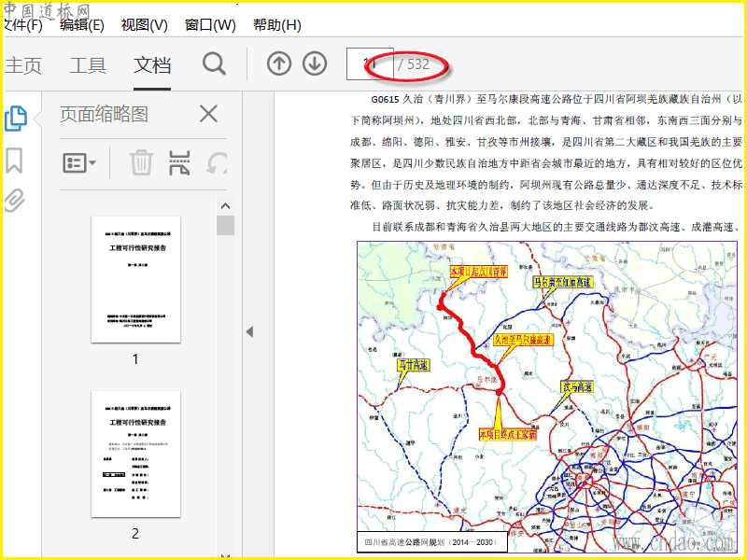Screen dimensions: 747x560
Task: Click the 页面缩略图 panel title
Action: coord(104,114)
